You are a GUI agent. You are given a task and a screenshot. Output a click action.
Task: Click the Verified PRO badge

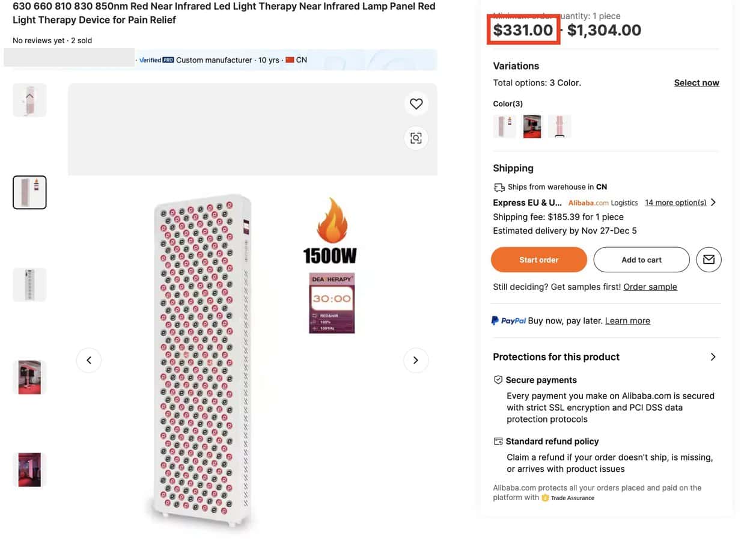(x=156, y=60)
